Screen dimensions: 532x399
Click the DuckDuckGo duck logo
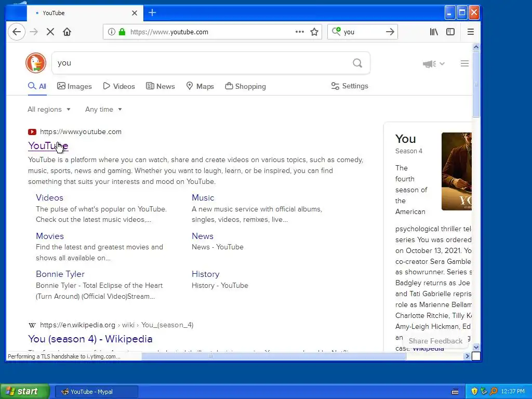(x=36, y=63)
